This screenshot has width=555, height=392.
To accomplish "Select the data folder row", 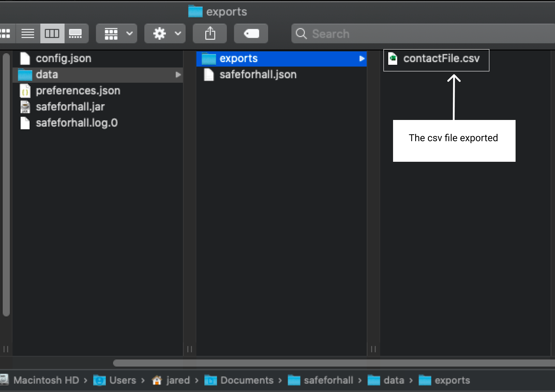I will coord(98,75).
